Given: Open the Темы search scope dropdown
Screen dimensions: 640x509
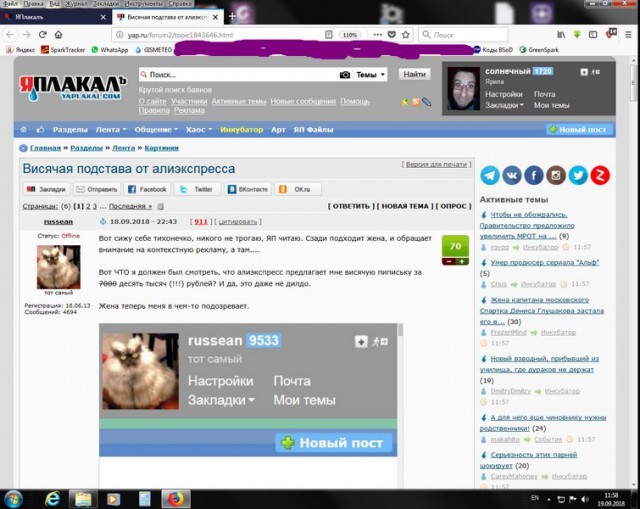Looking at the screenshot, I should (371, 75).
